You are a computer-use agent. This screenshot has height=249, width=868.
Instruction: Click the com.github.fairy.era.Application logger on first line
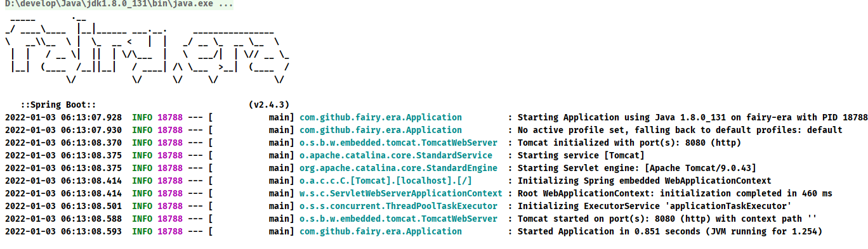pos(381,117)
